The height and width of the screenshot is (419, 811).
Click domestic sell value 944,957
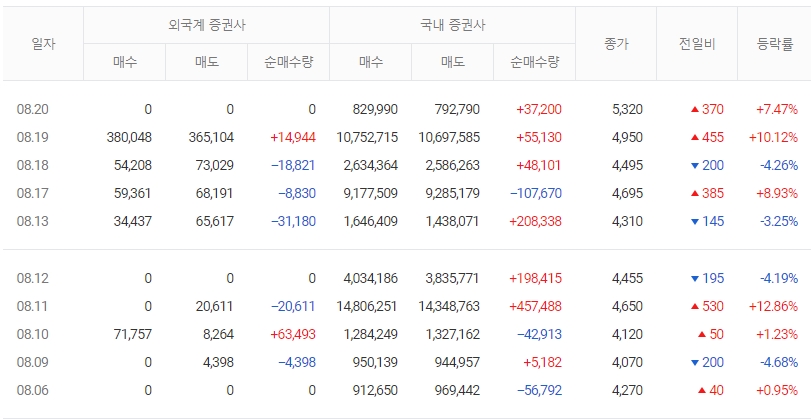point(457,362)
